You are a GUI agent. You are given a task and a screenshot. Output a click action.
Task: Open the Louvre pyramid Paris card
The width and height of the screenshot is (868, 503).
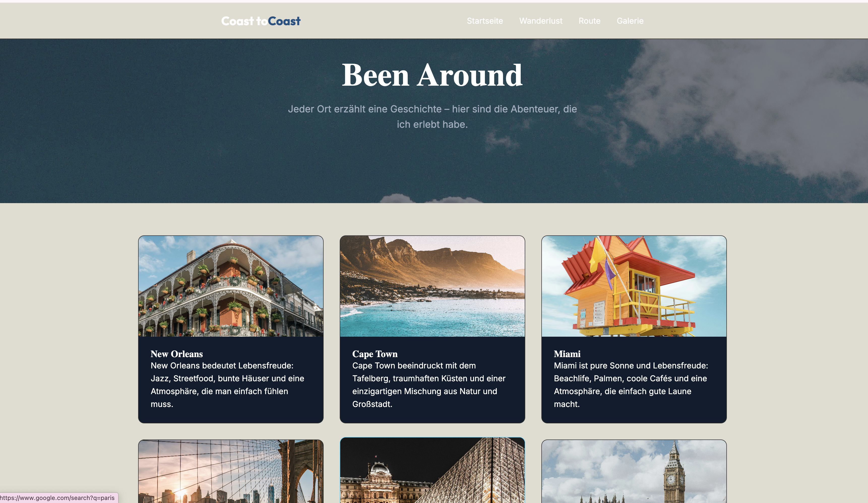click(x=432, y=472)
